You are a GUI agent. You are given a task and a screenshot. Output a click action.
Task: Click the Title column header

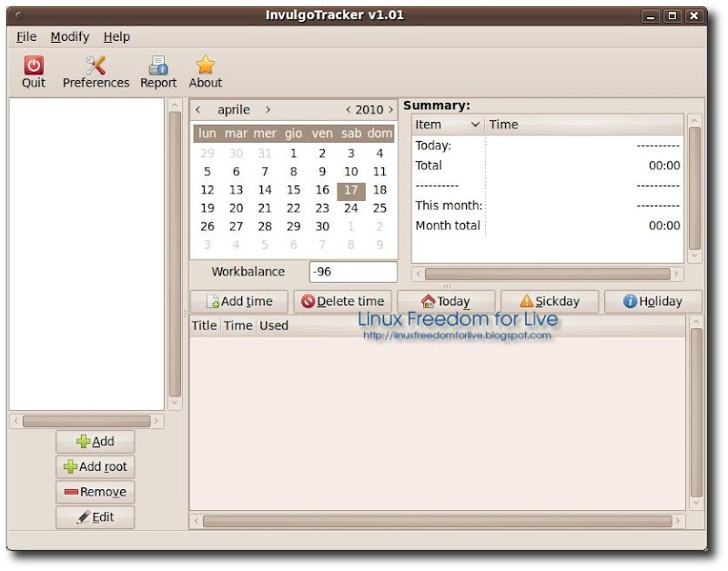(204, 326)
